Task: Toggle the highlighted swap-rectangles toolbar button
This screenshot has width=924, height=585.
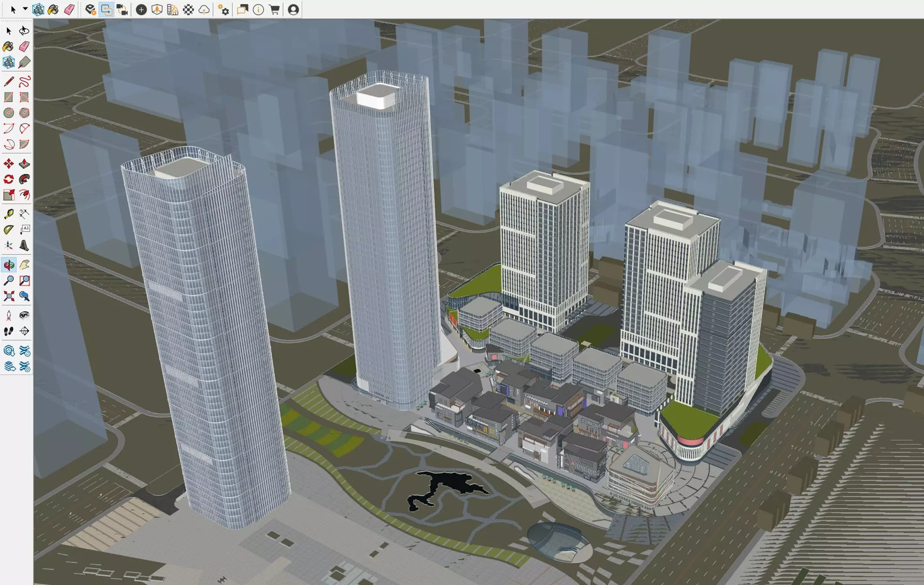Action: 106,10
